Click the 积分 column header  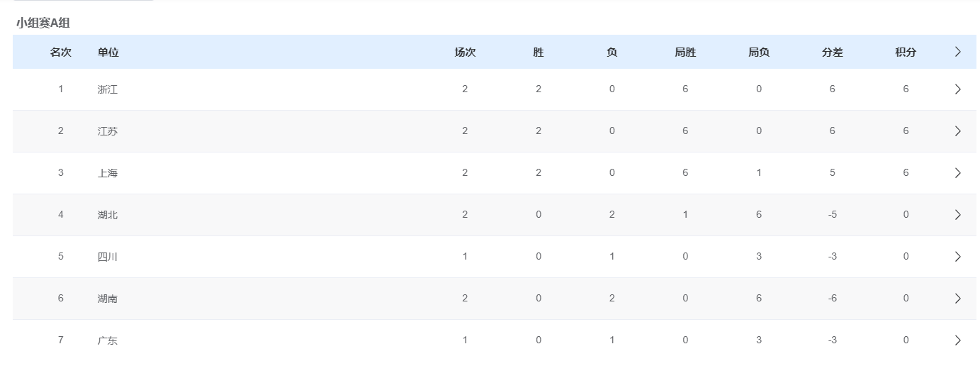(x=906, y=52)
